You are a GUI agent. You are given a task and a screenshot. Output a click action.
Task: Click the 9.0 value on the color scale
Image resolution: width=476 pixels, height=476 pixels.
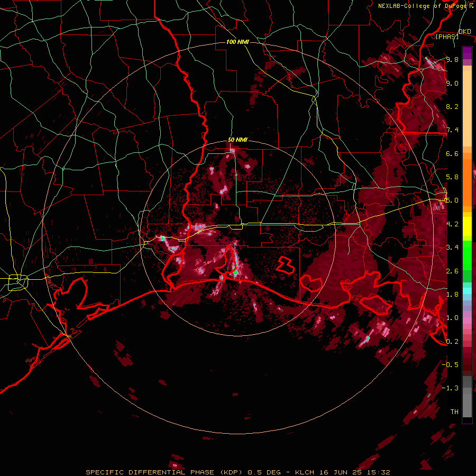(x=452, y=83)
